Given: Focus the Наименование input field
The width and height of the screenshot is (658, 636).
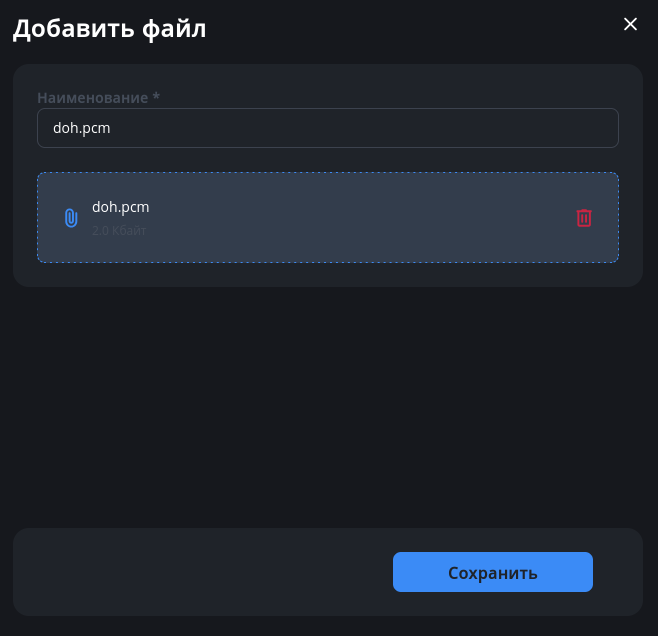Looking at the screenshot, I should click(328, 128).
